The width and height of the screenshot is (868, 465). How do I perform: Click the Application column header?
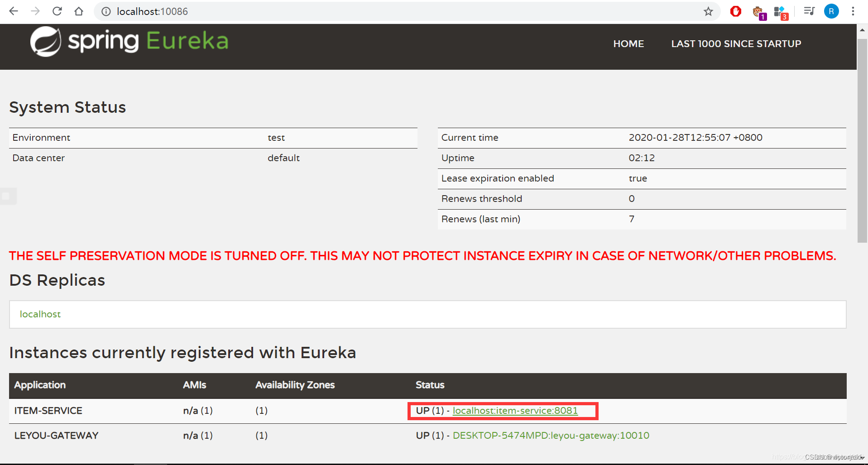click(x=40, y=385)
